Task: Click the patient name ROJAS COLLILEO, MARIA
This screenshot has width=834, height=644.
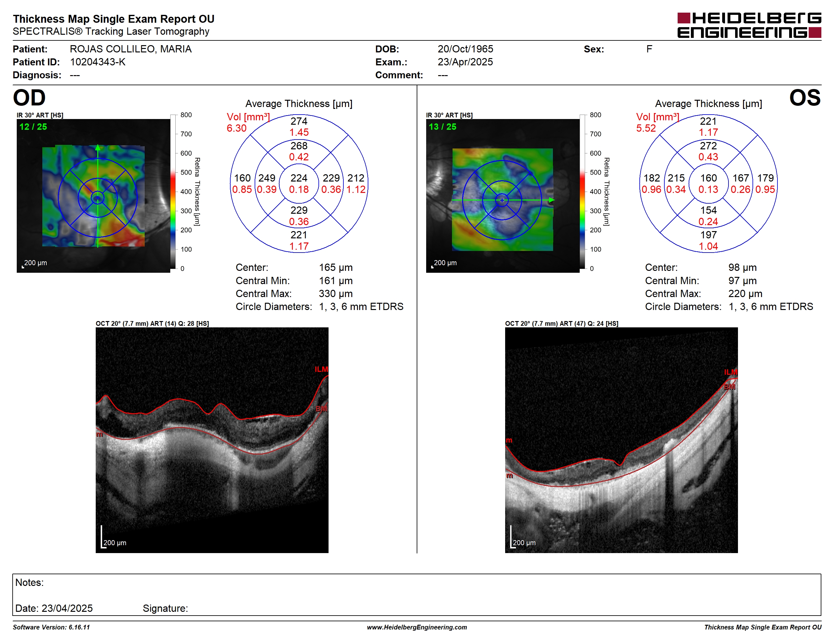Action: [130, 49]
